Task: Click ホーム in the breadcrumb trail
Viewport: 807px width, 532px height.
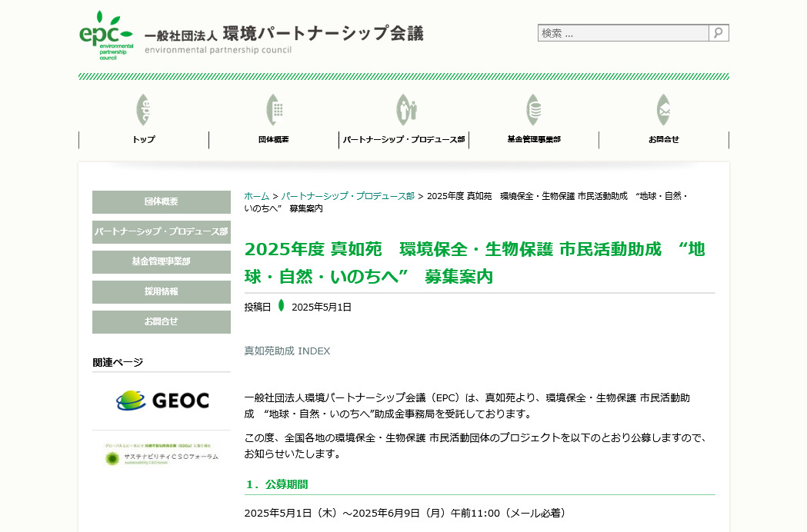Action: 255,195
